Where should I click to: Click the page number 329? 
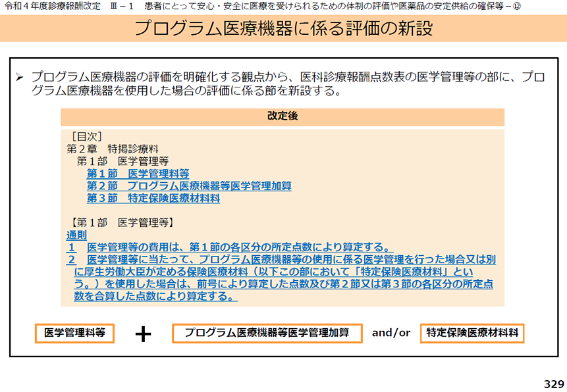554,384
